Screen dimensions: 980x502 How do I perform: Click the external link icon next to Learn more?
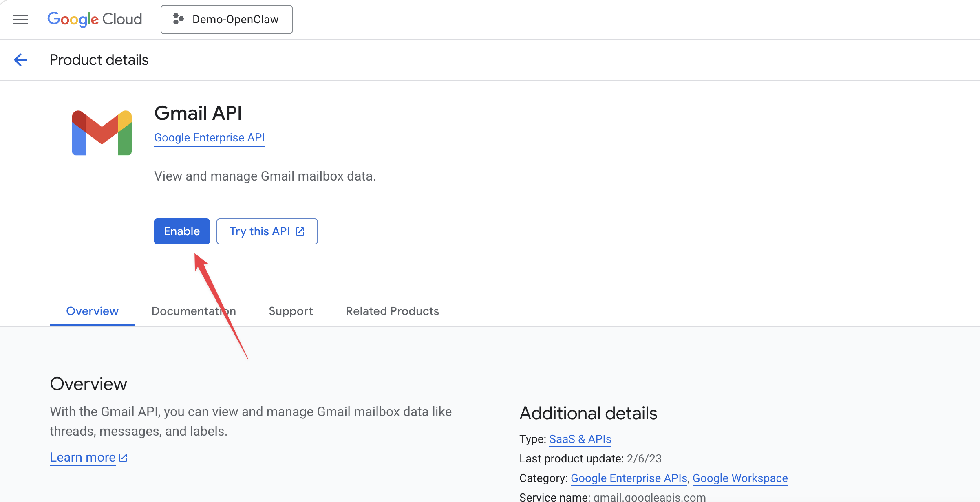(x=123, y=457)
